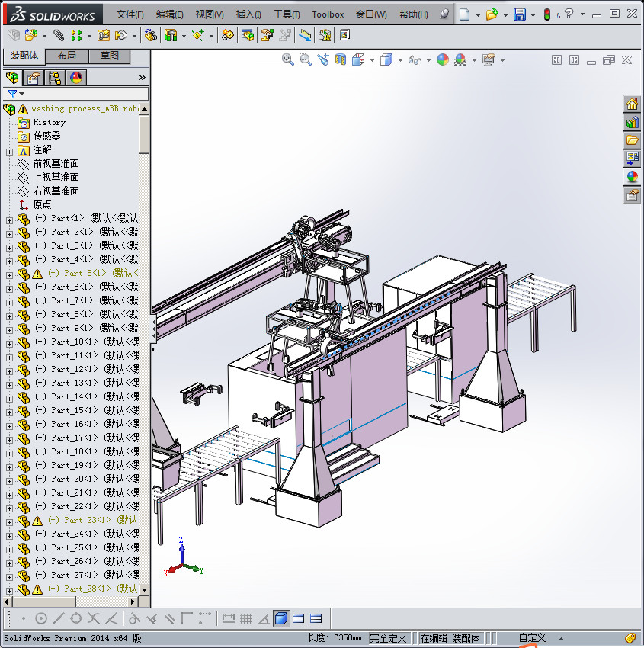Select the 前视基准面 plane in tree
Viewport: 644px width, 648px height.
click(x=56, y=164)
